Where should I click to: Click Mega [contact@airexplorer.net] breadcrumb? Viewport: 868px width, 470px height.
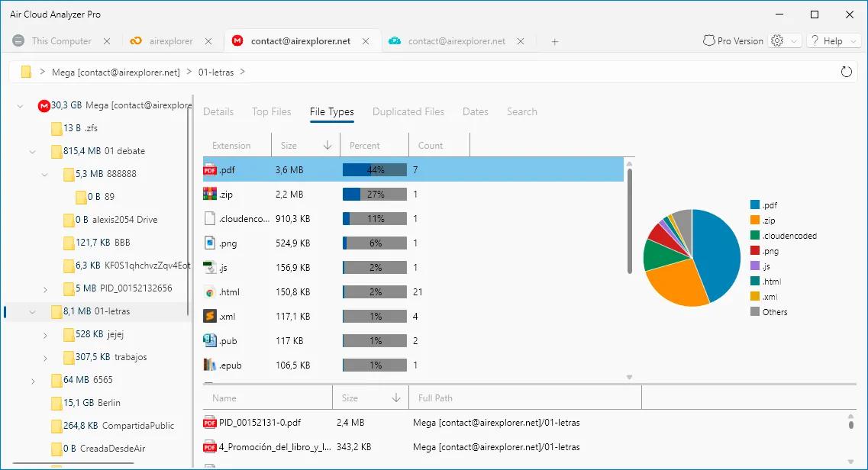(x=116, y=72)
